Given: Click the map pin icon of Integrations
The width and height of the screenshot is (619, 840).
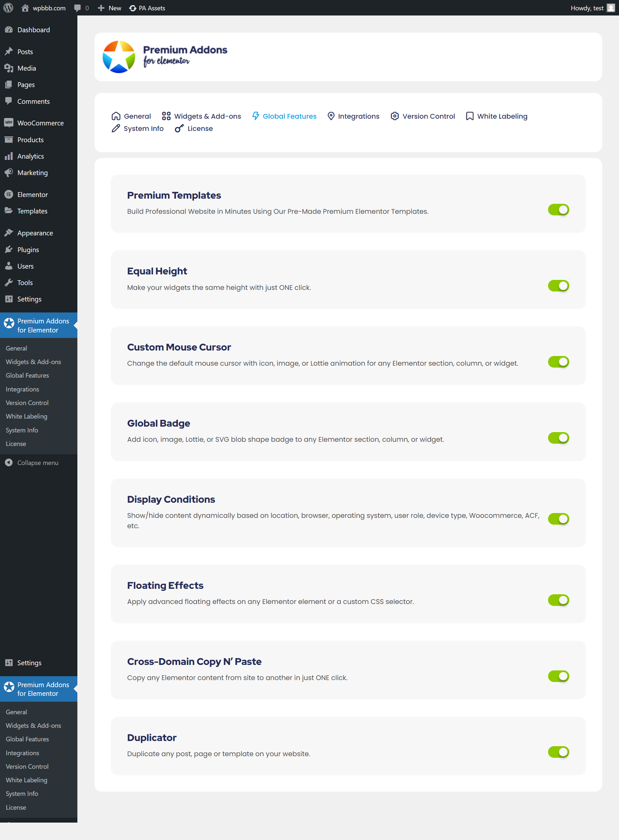Looking at the screenshot, I should point(331,116).
